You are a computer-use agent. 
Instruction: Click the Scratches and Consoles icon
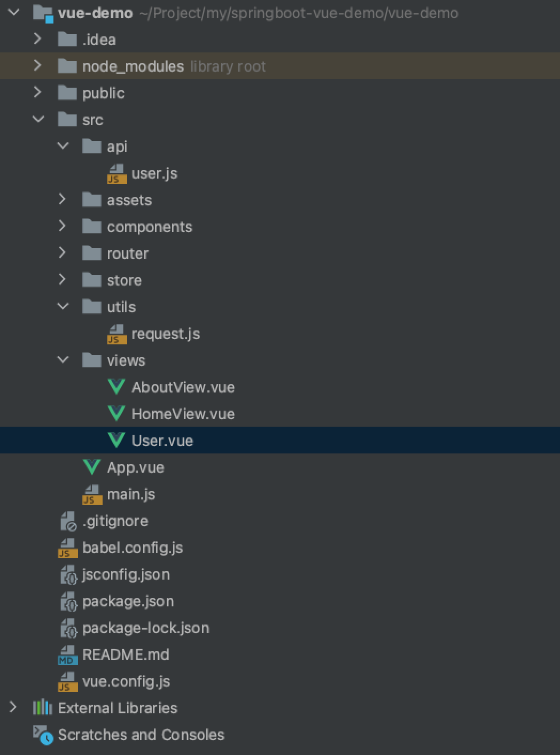43,735
